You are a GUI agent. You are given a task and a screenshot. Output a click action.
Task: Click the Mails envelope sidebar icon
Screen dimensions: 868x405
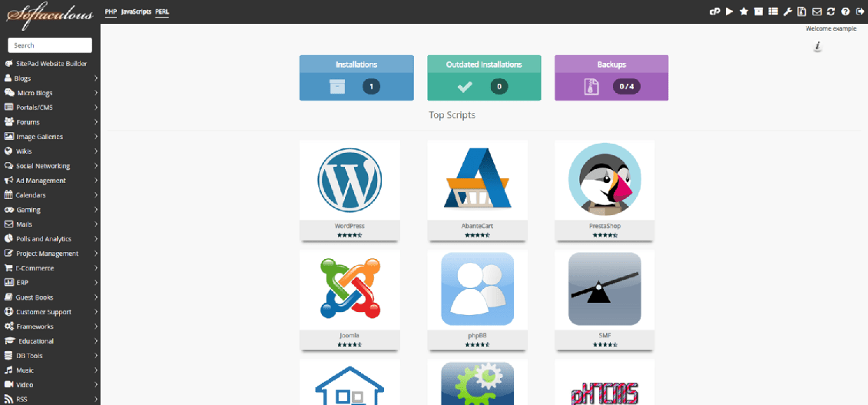(x=9, y=224)
